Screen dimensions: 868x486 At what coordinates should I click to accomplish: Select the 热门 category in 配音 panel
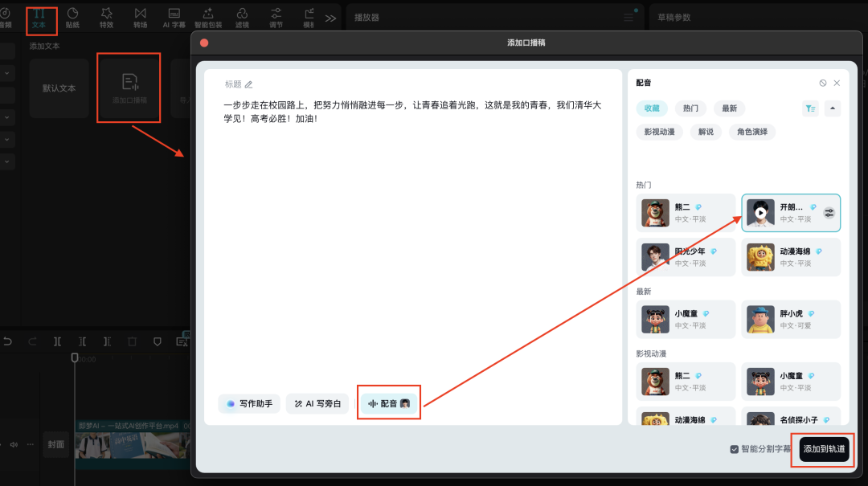pos(691,108)
